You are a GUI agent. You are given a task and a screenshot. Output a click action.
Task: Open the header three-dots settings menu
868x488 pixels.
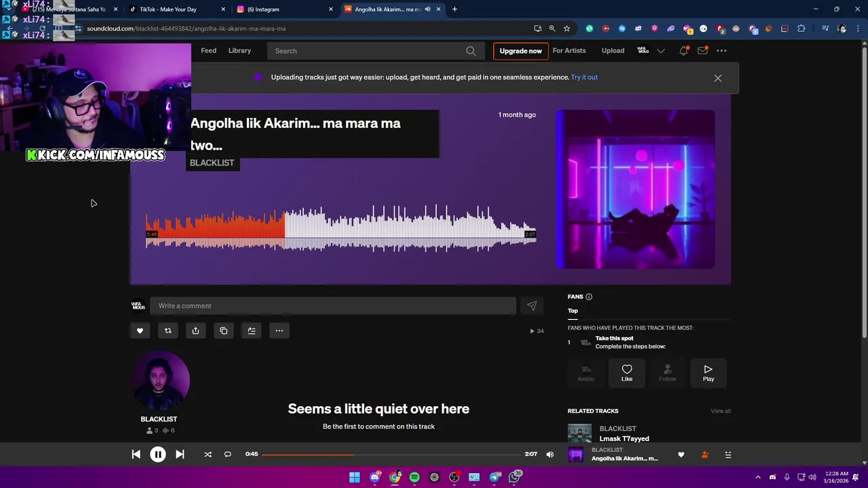coord(722,51)
